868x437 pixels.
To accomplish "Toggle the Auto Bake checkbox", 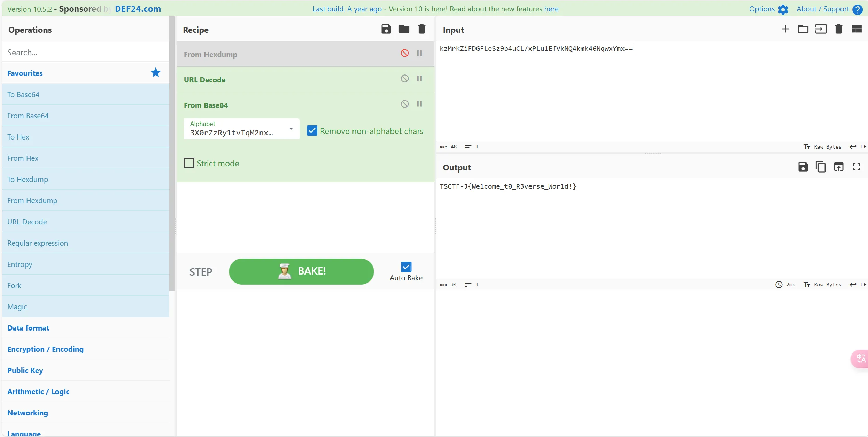I will 406,267.
